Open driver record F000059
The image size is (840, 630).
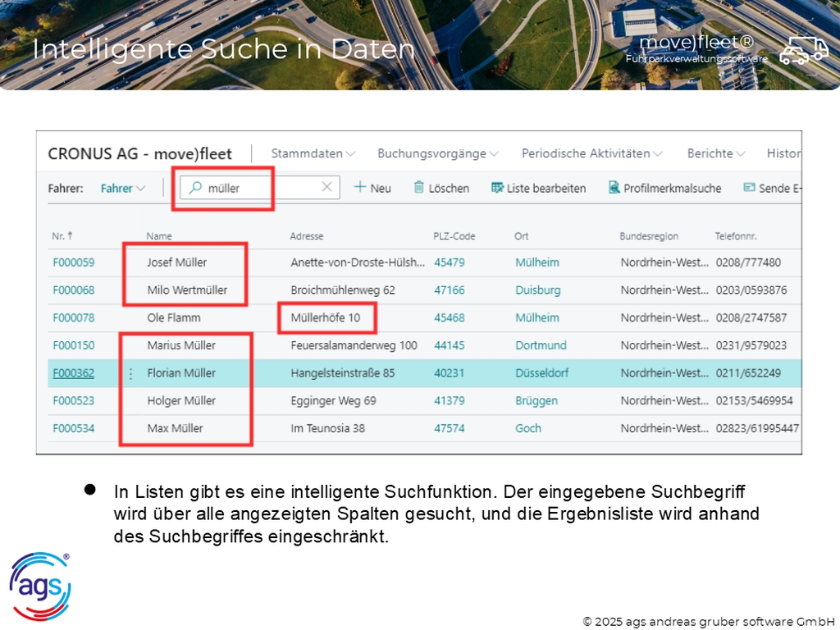(73, 262)
